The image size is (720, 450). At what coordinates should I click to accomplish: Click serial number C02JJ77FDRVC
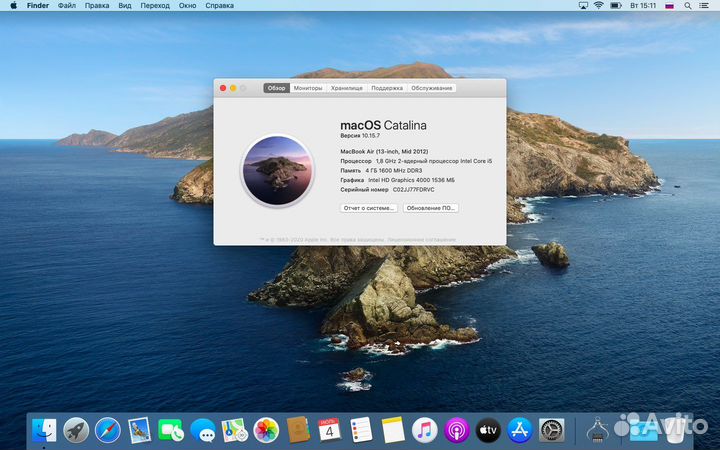(x=413, y=190)
